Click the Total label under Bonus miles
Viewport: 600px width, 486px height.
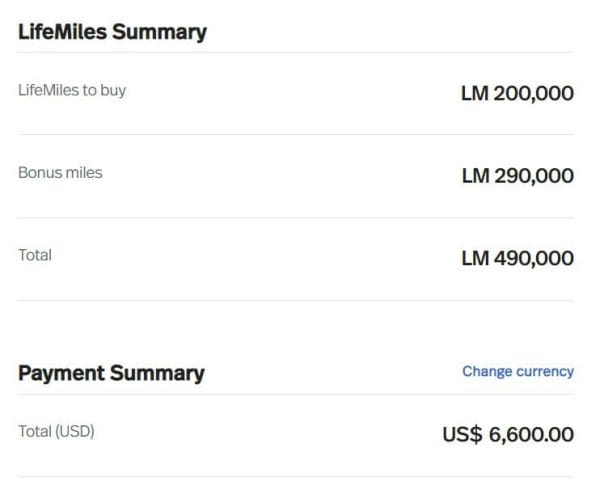tap(35, 255)
